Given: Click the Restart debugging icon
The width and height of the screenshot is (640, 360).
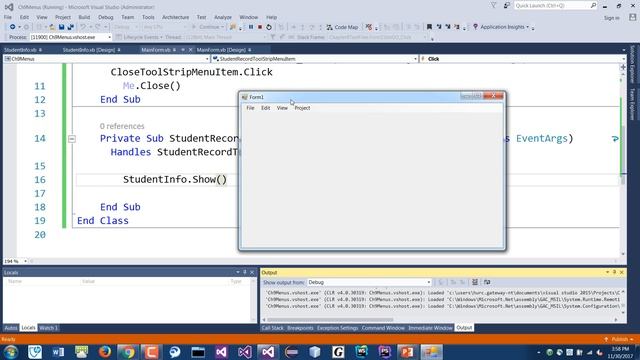Looking at the screenshot, I should [269, 27].
